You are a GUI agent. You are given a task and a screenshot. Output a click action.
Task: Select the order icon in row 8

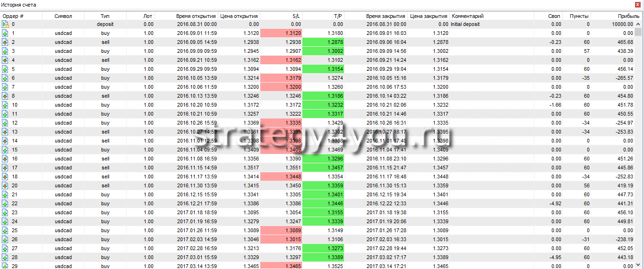[x=6, y=96]
